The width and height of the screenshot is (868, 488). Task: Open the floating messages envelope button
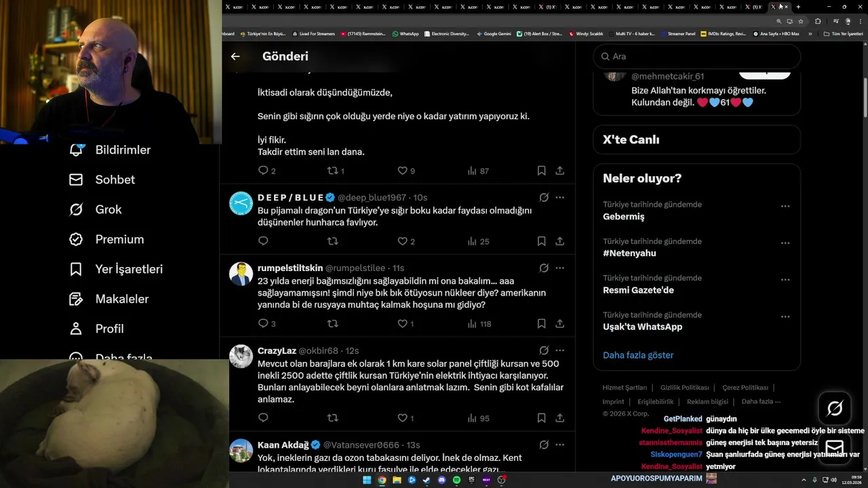point(835,448)
